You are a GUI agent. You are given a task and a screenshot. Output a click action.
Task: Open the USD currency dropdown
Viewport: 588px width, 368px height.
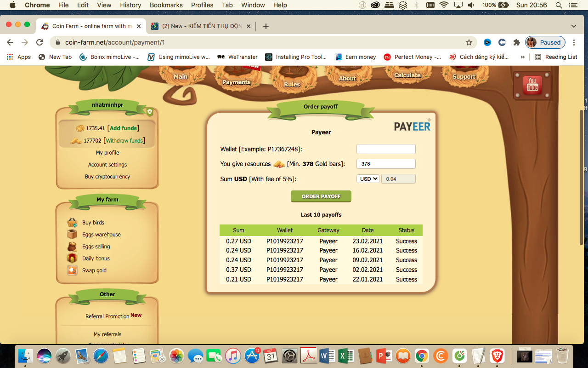[368, 179]
